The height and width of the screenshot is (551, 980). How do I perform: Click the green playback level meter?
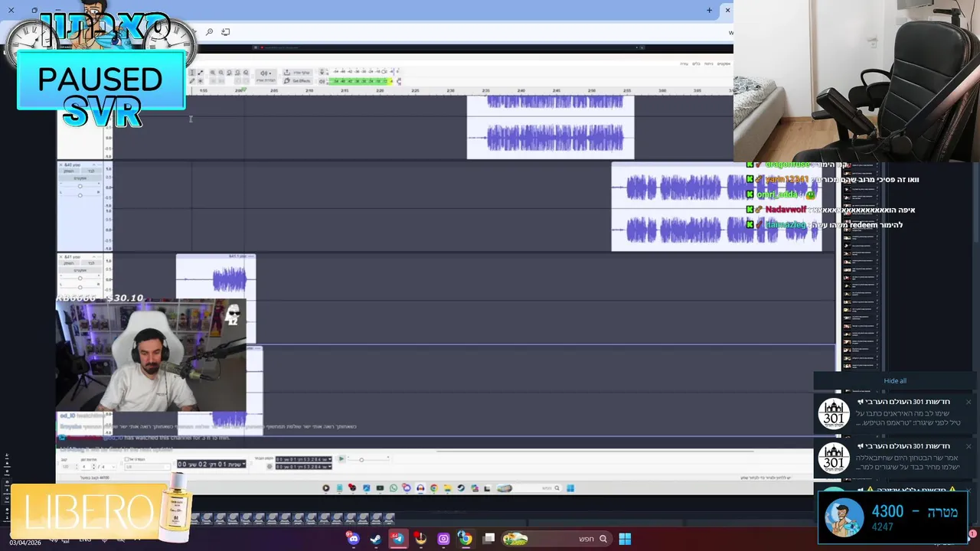[360, 81]
